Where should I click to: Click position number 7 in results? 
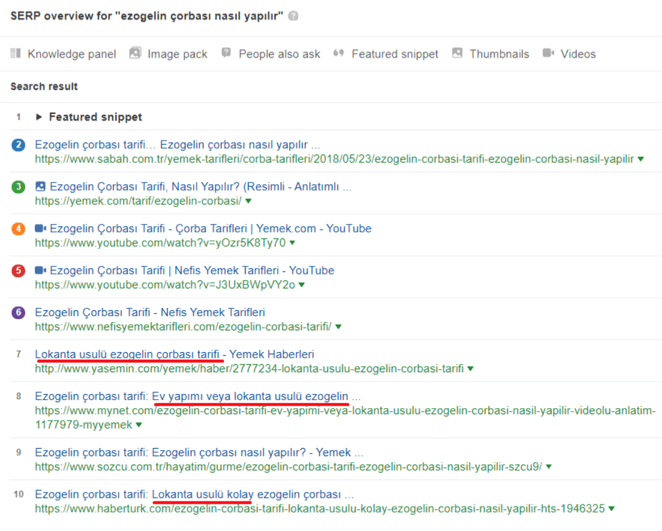pyautogui.click(x=19, y=354)
